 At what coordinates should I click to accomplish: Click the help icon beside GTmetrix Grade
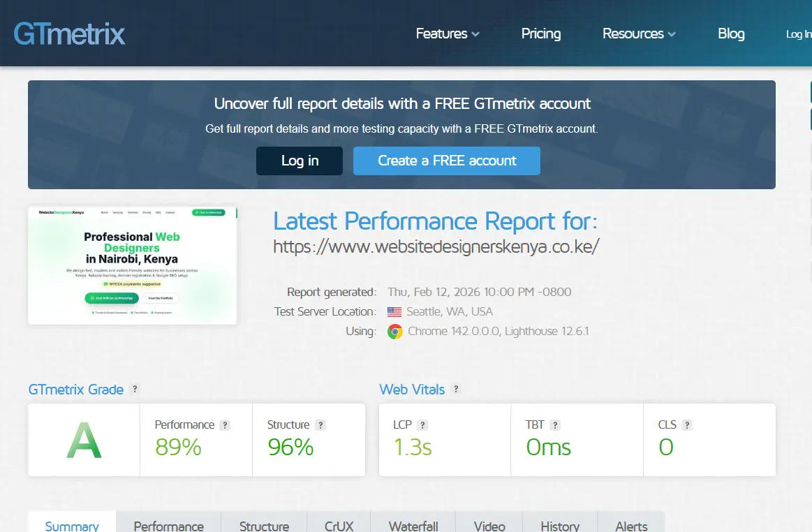coord(135,390)
